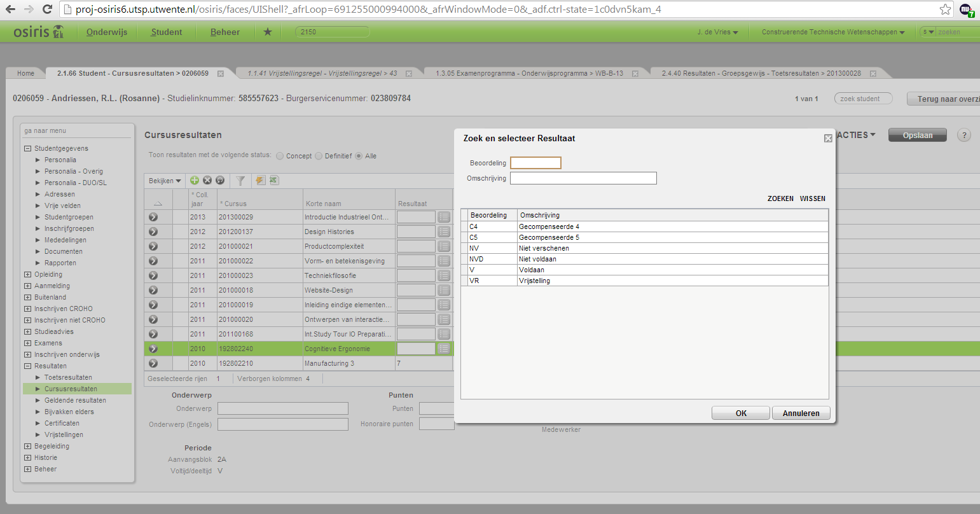Open the Onderwijs menu
The width and height of the screenshot is (980, 514).
pyautogui.click(x=107, y=32)
